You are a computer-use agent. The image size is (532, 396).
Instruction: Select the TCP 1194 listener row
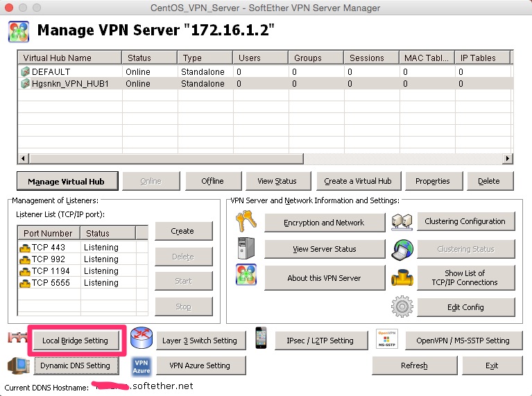[83, 271]
